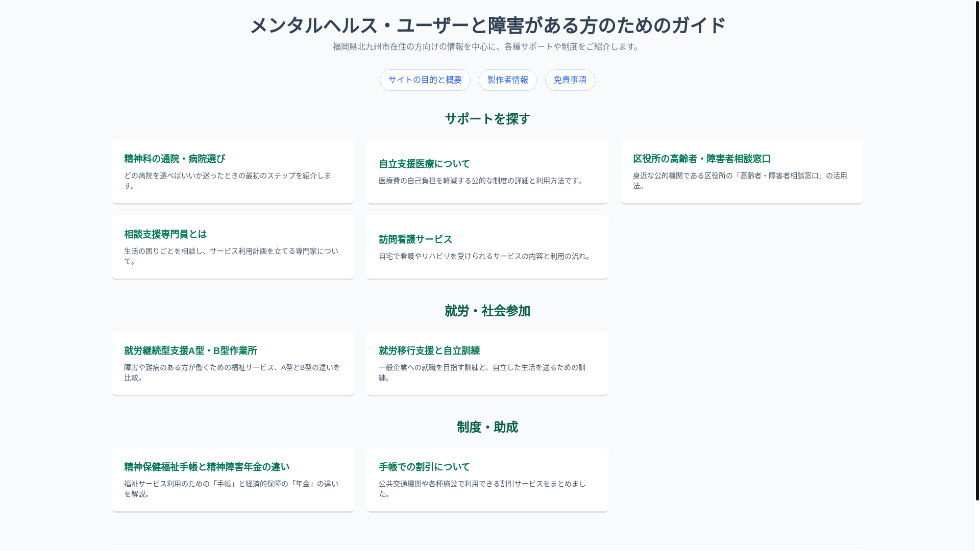Click the description starting 身近な公的機関である区役所
The image size is (980, 551).
tap(740, 181)
